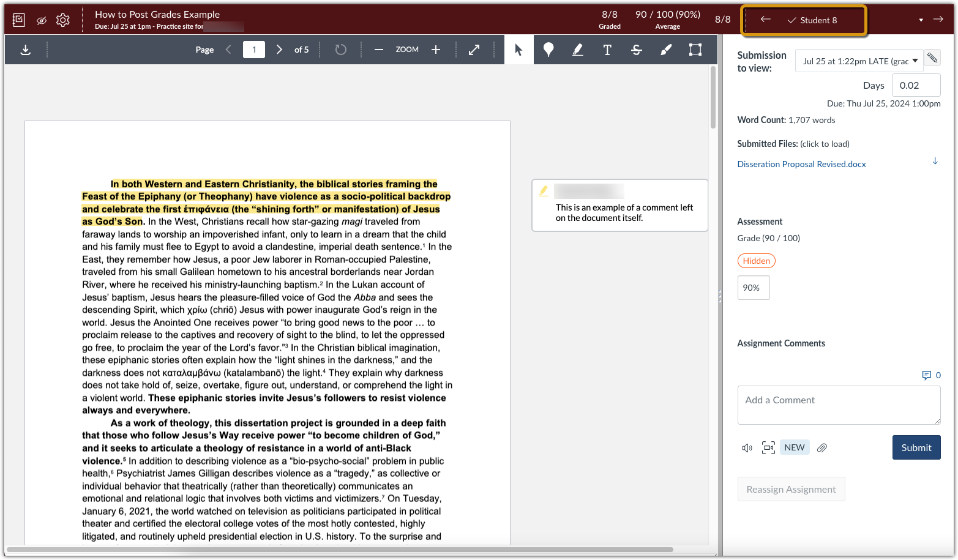
Task: Toggle the post/hide grades eye icon
Action: 41,20
